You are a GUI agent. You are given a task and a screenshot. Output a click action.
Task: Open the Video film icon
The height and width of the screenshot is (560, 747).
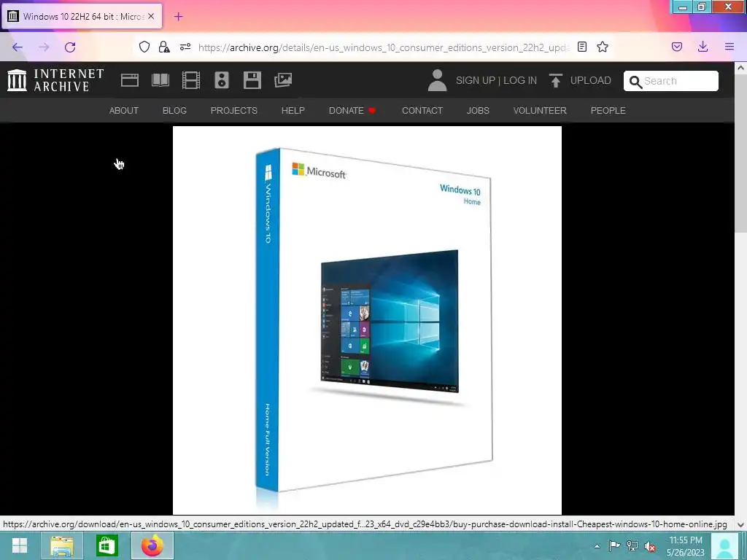pyautogui.click(x=191, y=80)
